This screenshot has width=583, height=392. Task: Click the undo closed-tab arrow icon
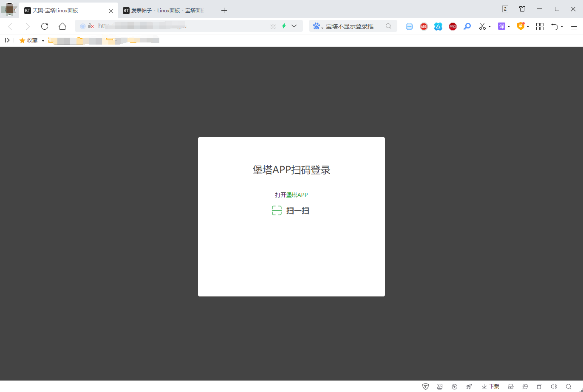[x=555, y=26]
